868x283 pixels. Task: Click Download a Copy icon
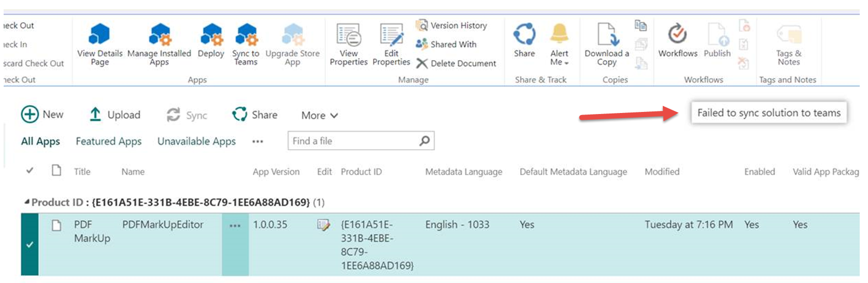tap(606, 36)
